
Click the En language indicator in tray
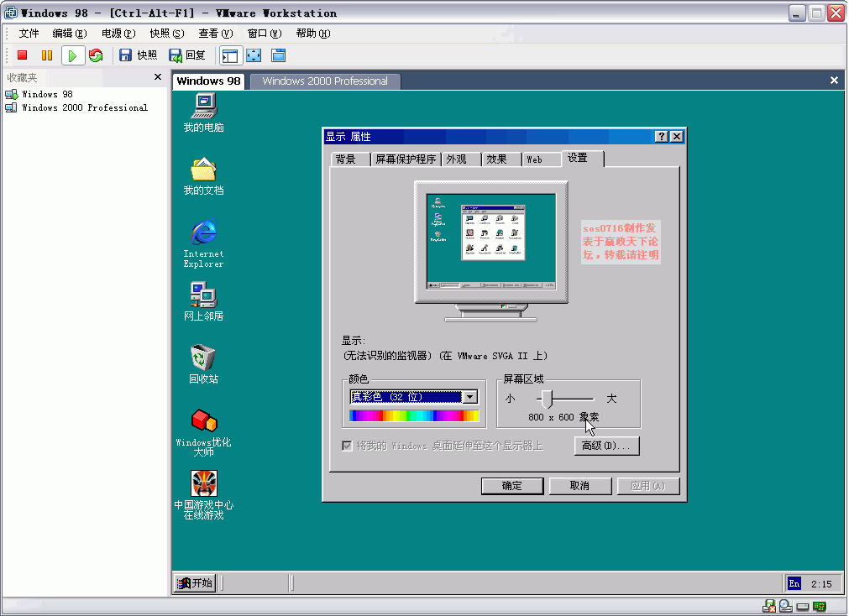tap(794, 583)
